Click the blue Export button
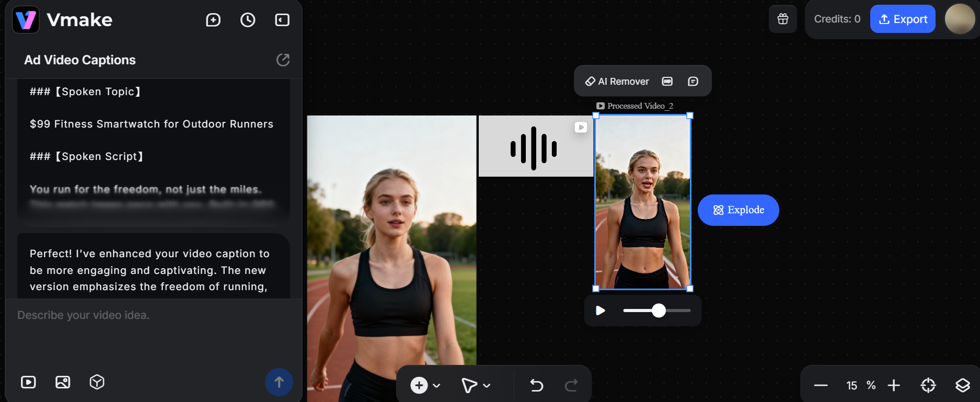Image resolution: width=980 pixels, height=402 pixels. (902, 19)
